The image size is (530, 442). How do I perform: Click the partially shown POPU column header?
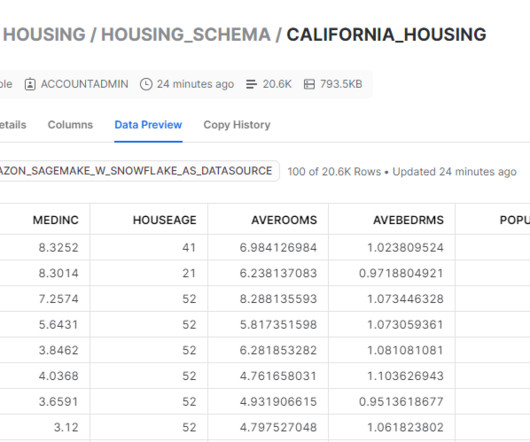[x=493, y=220]
